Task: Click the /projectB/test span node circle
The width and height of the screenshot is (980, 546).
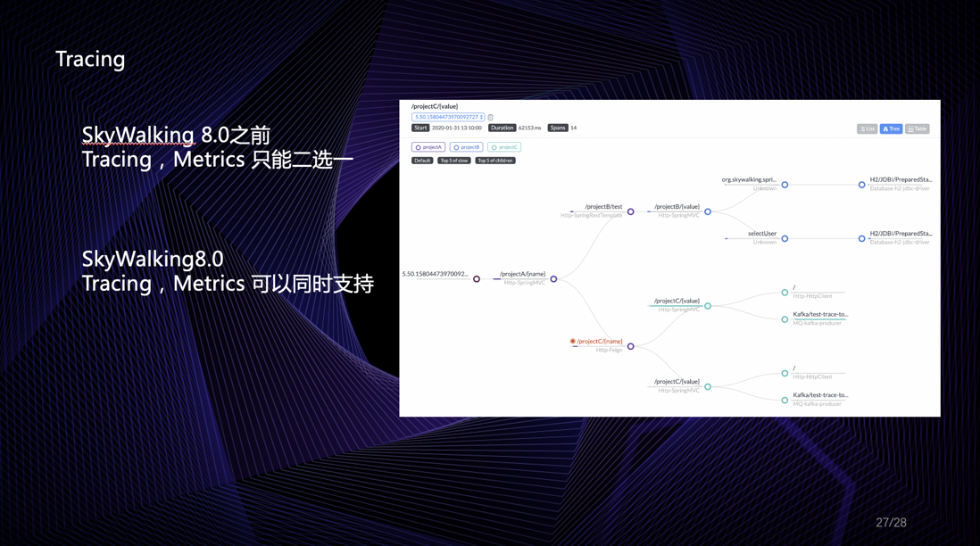Action: [631, 211]
